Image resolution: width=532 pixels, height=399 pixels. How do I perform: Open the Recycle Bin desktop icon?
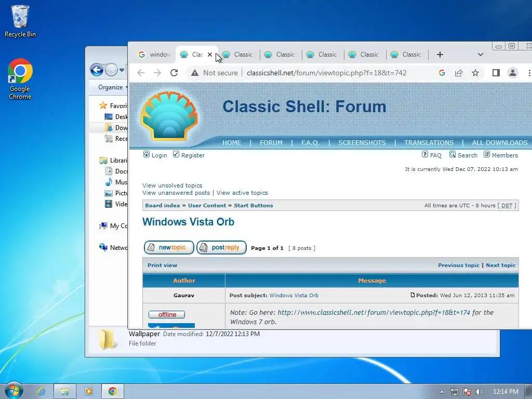[x=20, y=21]
